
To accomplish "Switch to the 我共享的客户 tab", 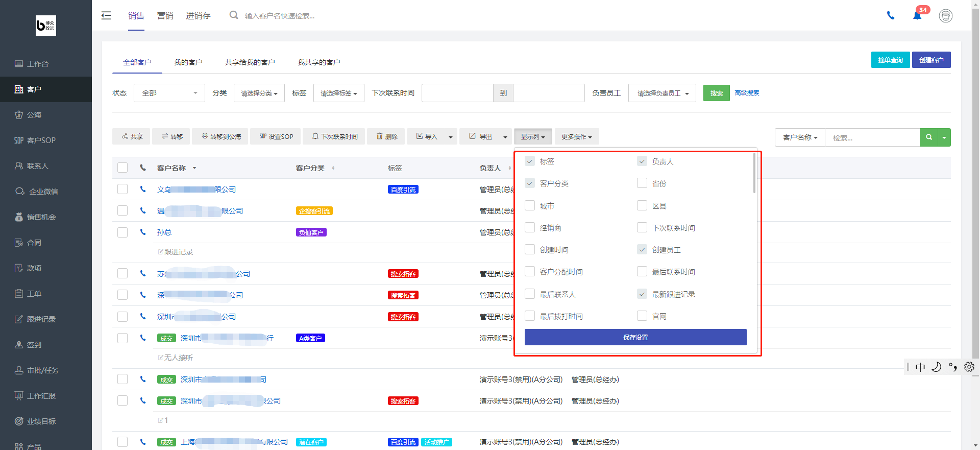I will [318, 62].
